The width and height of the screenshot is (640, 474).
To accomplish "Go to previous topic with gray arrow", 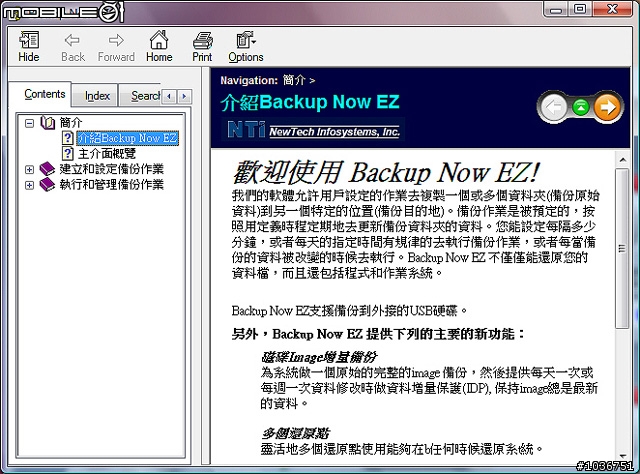I will [553, 107].
